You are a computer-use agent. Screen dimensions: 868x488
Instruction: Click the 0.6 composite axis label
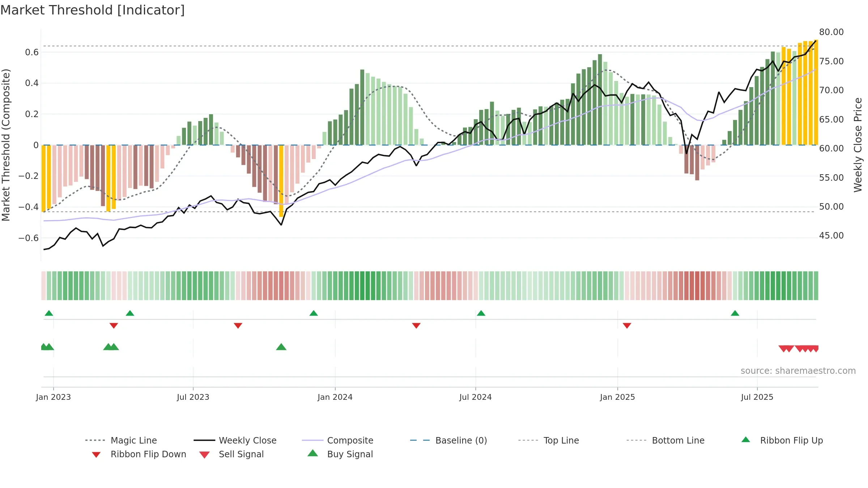click(x=32, y=52)
